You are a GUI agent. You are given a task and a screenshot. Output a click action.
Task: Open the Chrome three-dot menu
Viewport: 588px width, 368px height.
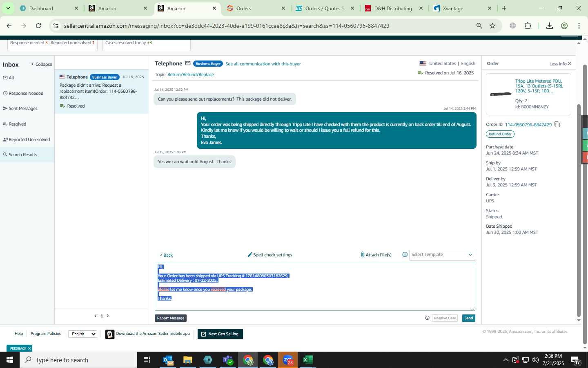tap(579, 26)
